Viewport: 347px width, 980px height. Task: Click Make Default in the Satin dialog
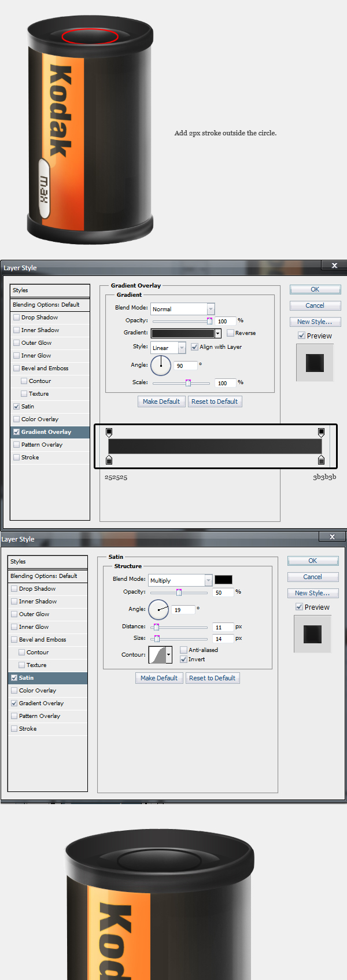pos(159,678)
